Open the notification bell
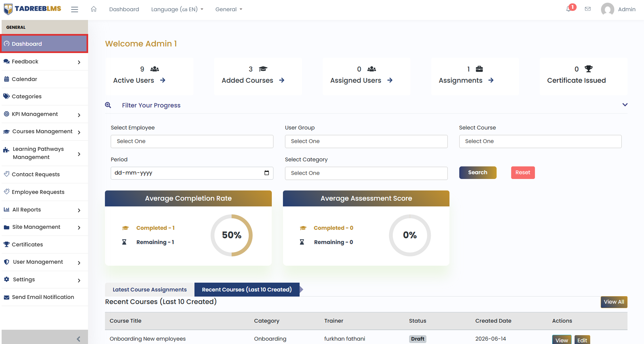644x344 pixels. pyautogui.click(x=568, y=9)
